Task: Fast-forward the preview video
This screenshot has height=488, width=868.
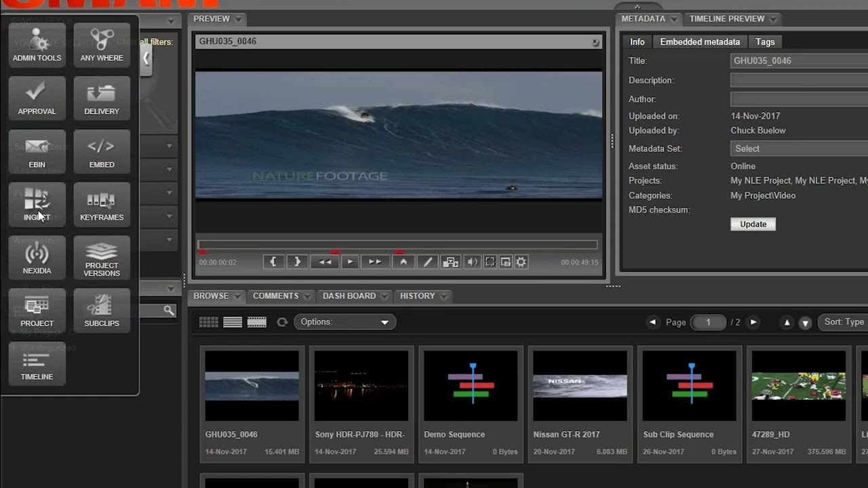Action: pyautogui.click(x=374, y=262)
